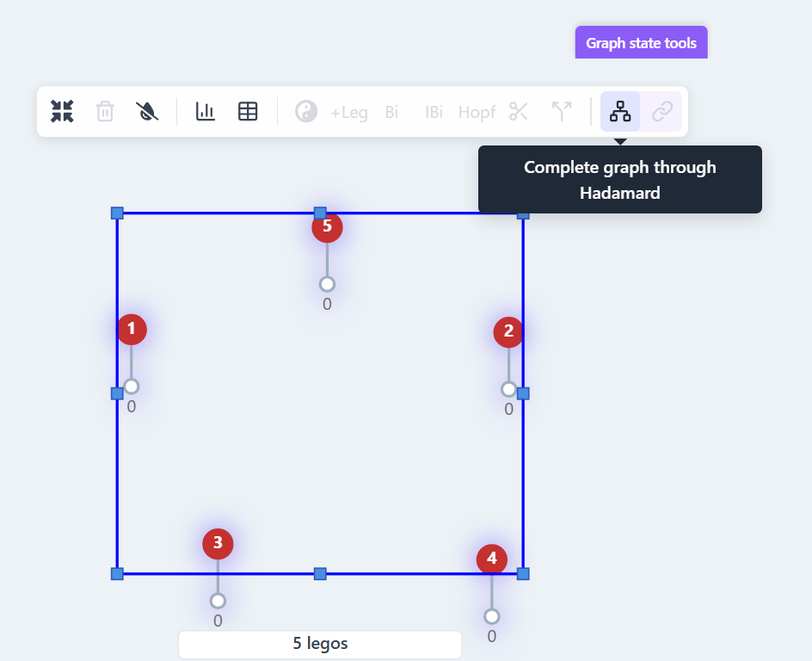The width and height of the screenshot is (812, 661).
Task: Click the leg endpoint below node 3
Action: click(x=218, y=601)
